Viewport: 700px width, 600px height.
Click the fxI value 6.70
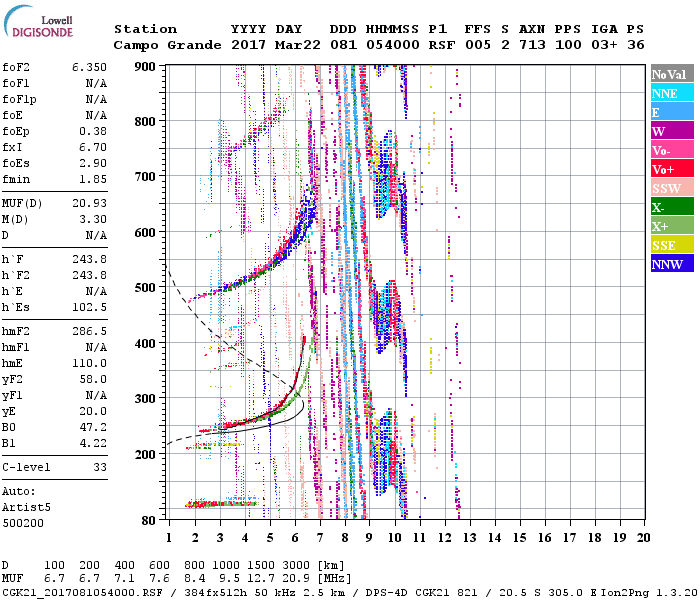(x=93, y=147)
